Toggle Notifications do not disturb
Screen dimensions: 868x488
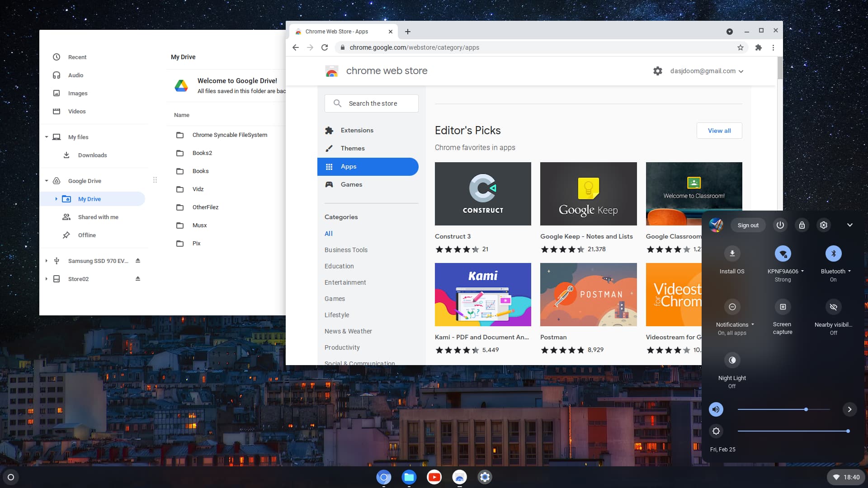732,307
